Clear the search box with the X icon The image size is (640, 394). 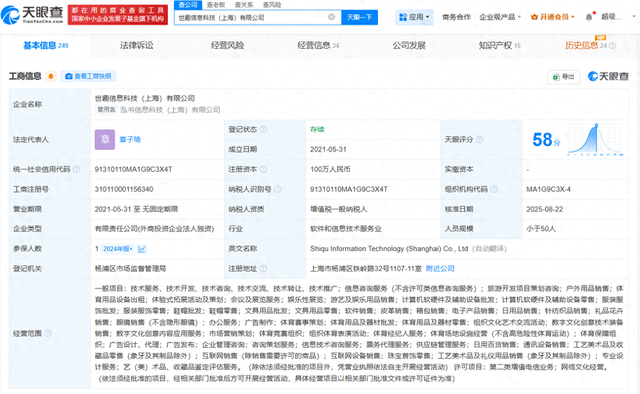point(331,17)
